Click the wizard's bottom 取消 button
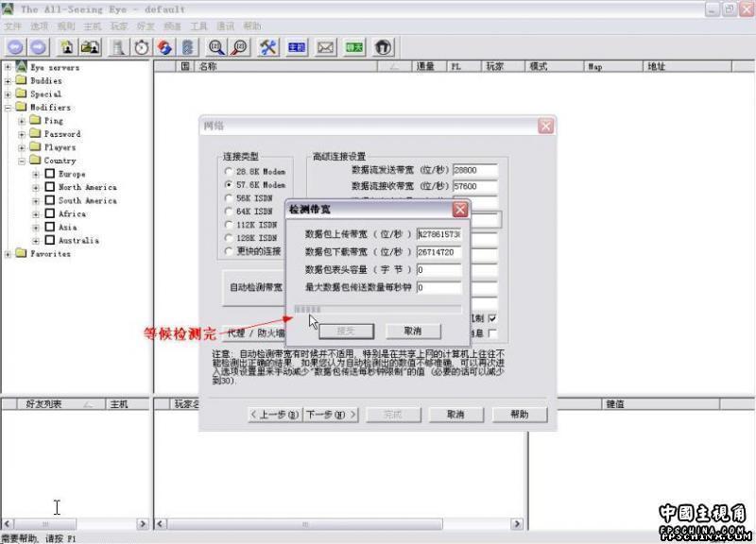This screenshot has height=544, width=756. point(456,415)
